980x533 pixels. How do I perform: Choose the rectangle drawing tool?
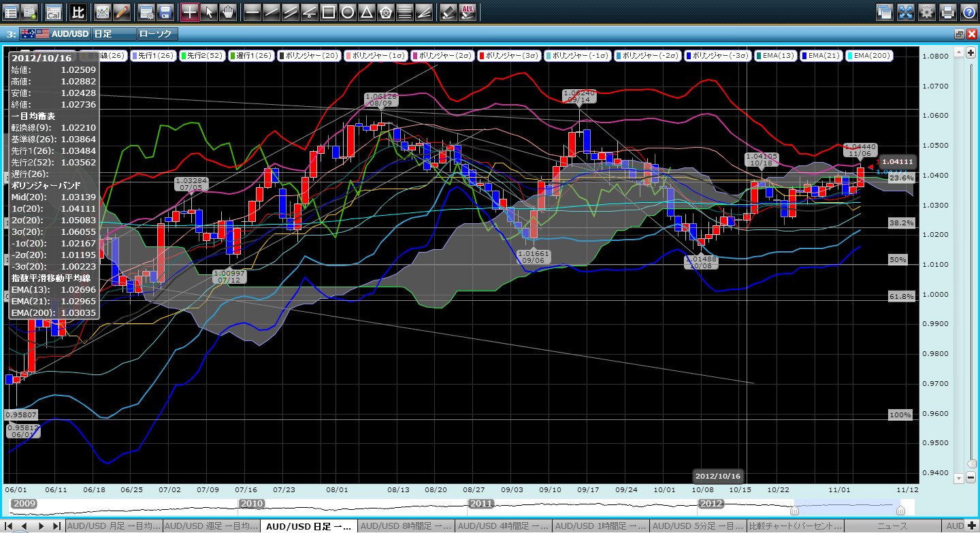(x=328, y=12)
